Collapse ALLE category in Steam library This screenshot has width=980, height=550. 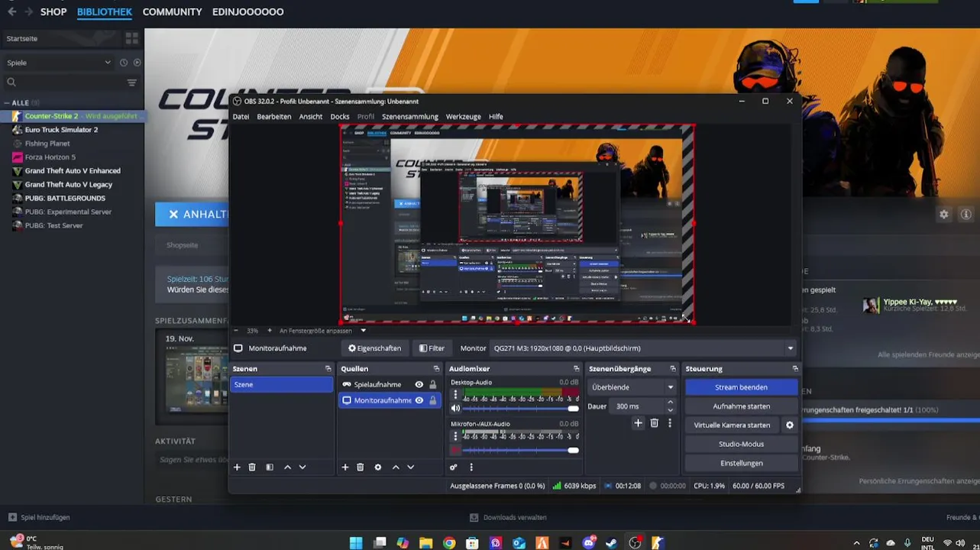click(x=7, y=103)
